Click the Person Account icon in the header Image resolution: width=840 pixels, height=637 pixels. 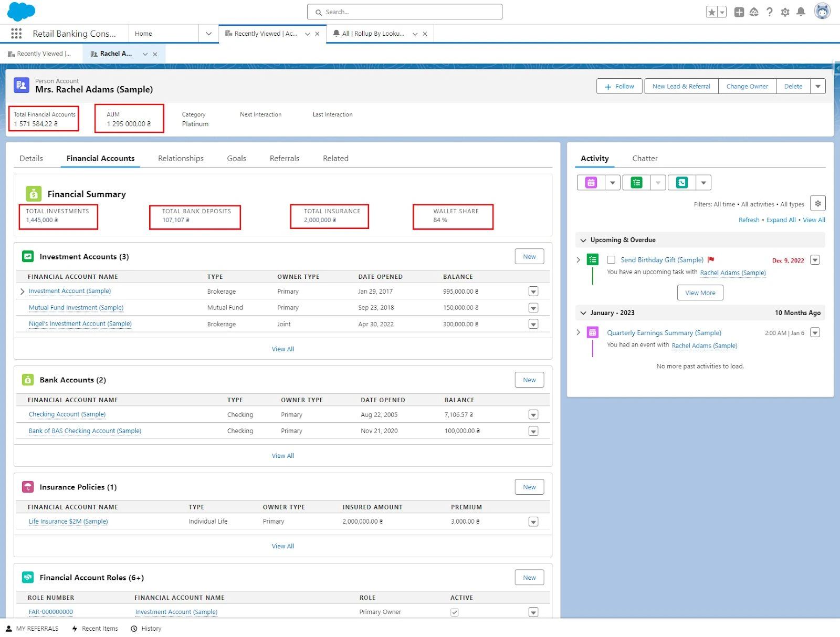point(22,85)
